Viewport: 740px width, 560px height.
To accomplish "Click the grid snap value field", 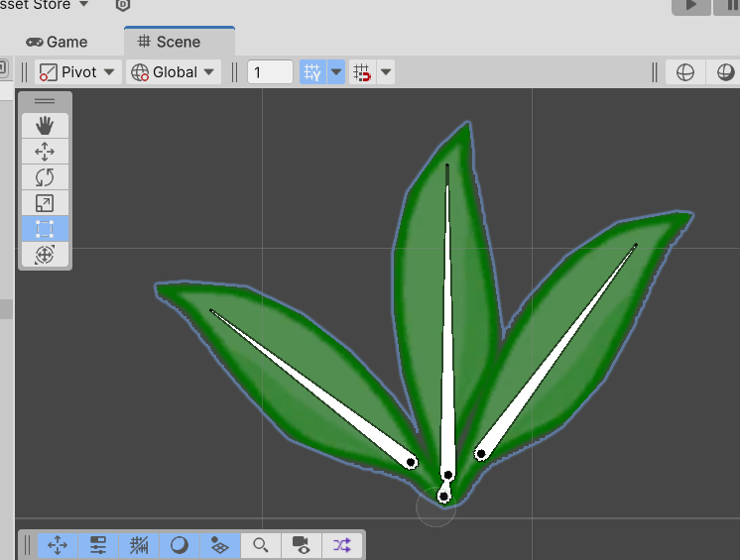I will (x=270, y=72).
